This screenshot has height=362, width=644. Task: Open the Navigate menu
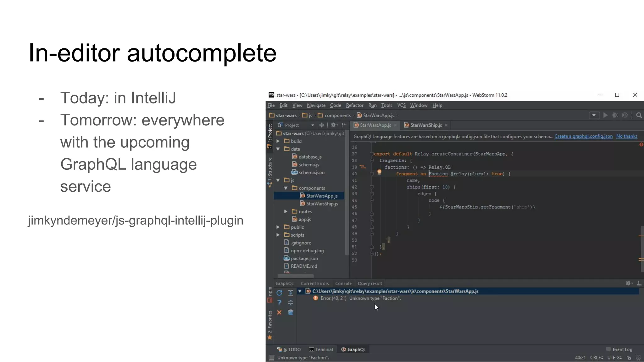click(x=316, y=105)
